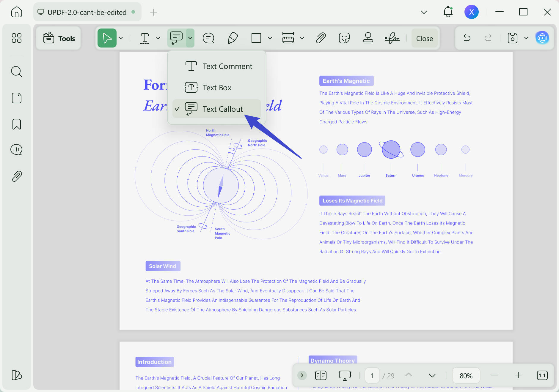Image resolution: width=559 pixels, height=392 pixels.
Task: Open the thumbnails grid panel in sidebar
Action: coord(17,38)
